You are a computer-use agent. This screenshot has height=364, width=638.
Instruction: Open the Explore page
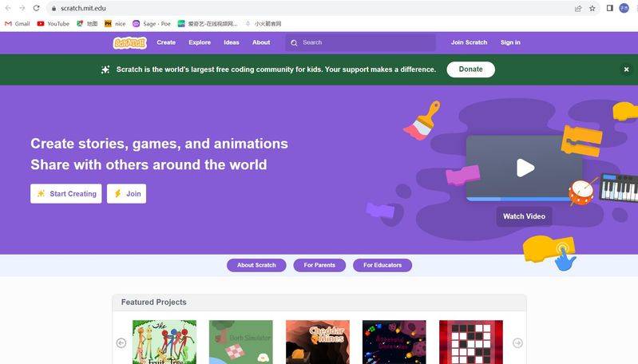[200, 42]
